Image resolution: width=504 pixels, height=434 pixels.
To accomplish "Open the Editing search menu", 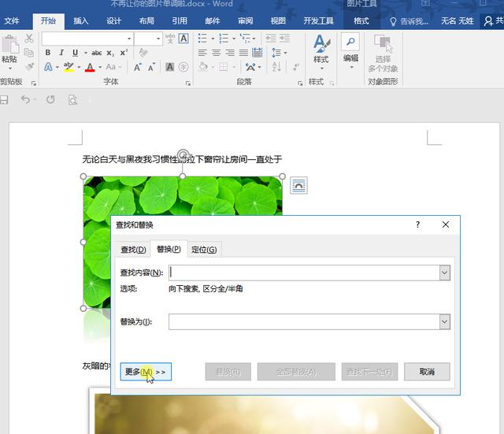I will (x=350, y=51).
